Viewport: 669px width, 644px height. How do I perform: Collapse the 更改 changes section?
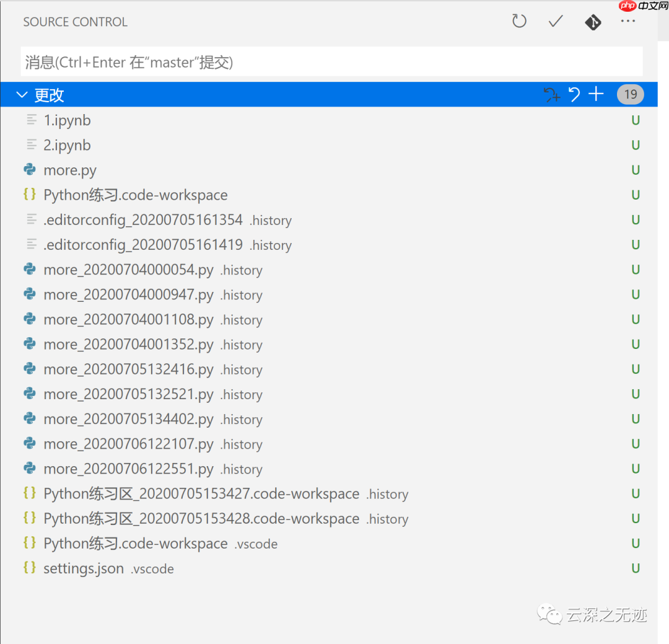click(22, 94)
